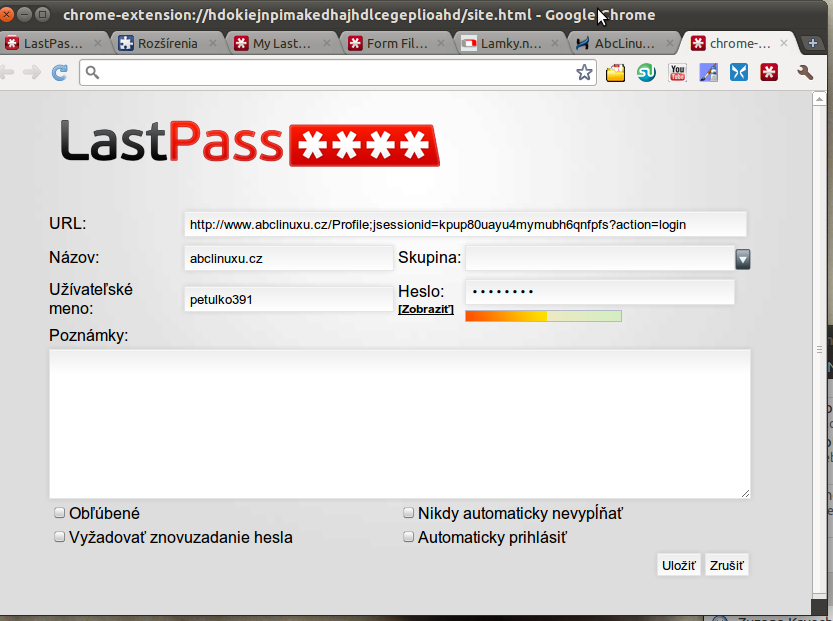Check Nikdy automaticky nevypĺňať
The width and height of the screenshot is (833, 621).
(x=408, y=513)
